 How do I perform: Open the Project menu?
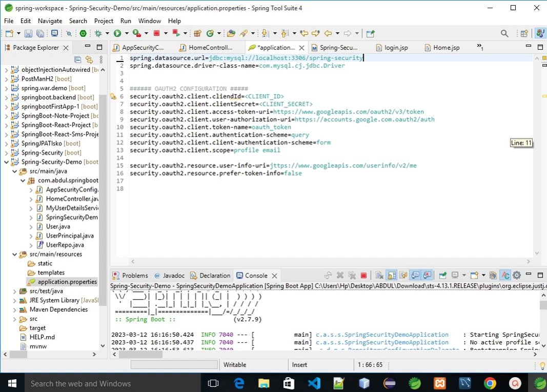coord(104,21)
